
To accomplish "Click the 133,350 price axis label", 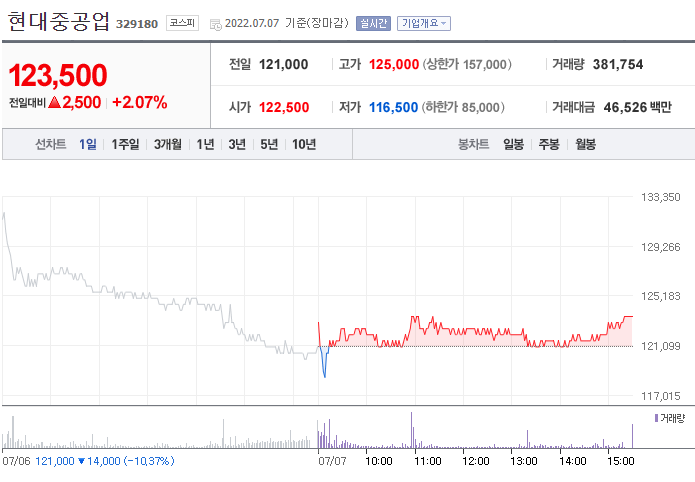I will (x=660, y=197).
